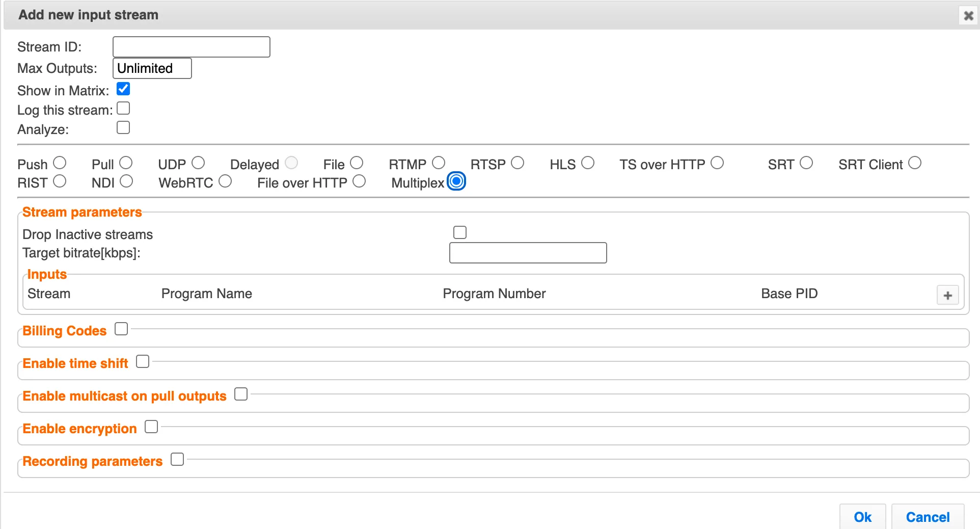980x529 pixels.
Task: Enable the Billing Codes section
Action: [x=121, y=329]
